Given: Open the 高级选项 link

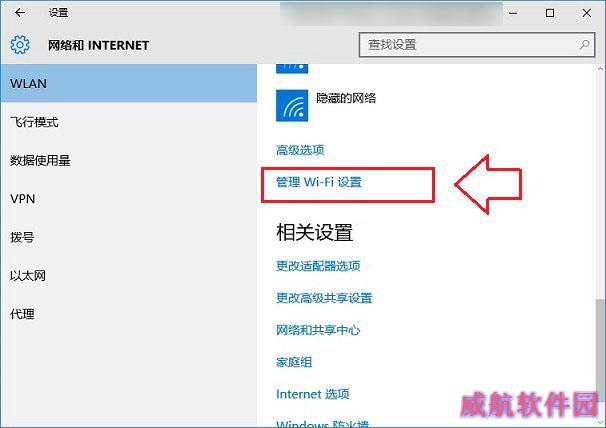Looking at the screenshot, I should [x=300, y=150].
